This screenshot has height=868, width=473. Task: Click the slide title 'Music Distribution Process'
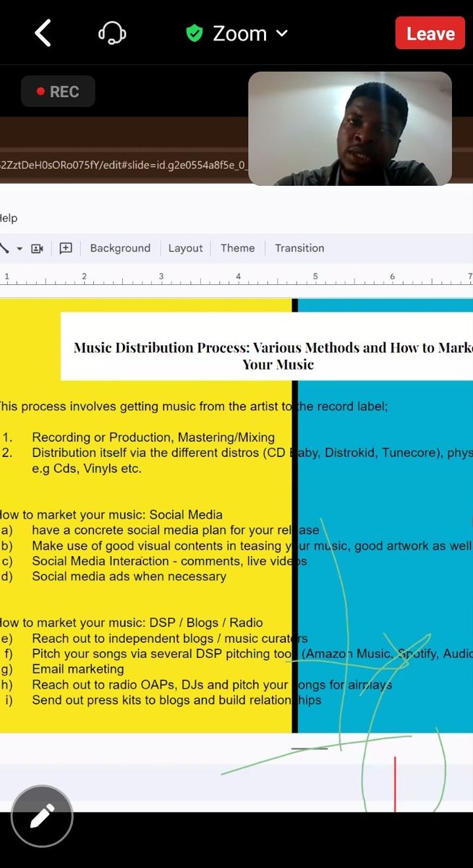coord(273,355)
